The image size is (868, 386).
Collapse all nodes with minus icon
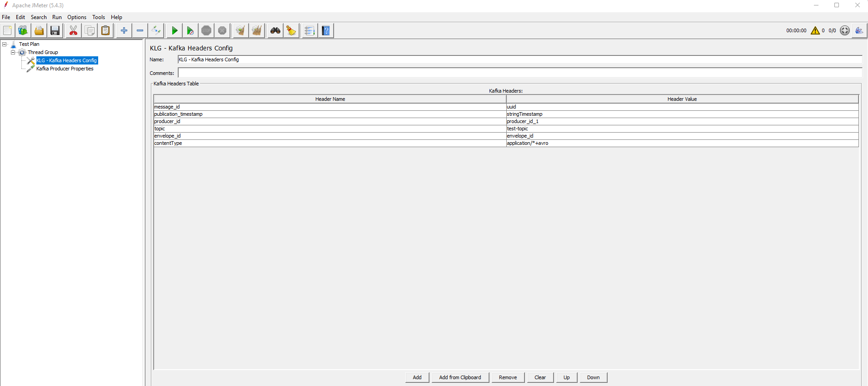(140, 30)
